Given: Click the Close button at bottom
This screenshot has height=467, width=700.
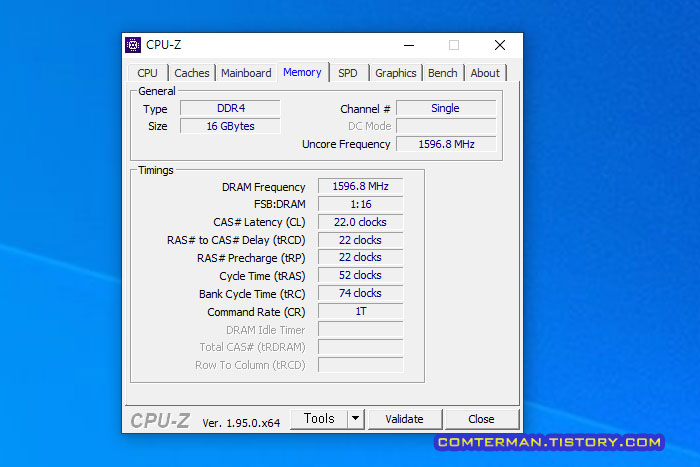Looking at the screenshot, I should 481,419.
